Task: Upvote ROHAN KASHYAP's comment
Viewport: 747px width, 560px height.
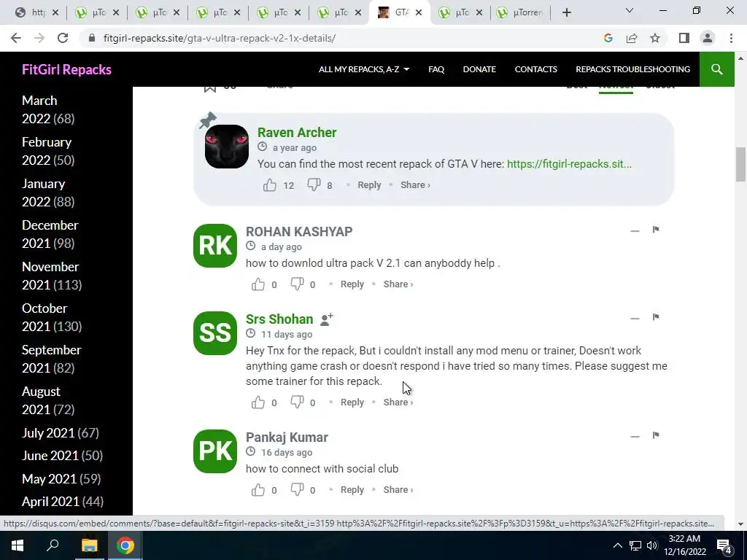Action: (258, 284)
